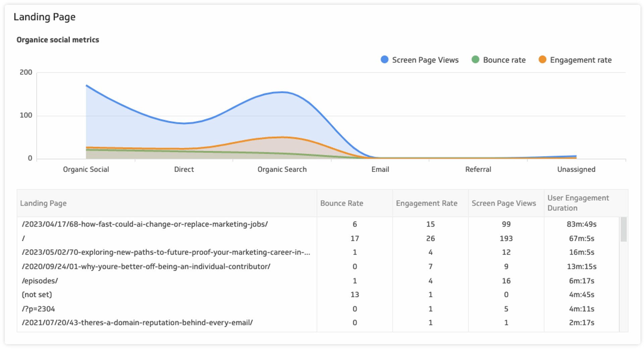
Task: Click the green Bounce rate legend dot
Action: tap(475, 59)
